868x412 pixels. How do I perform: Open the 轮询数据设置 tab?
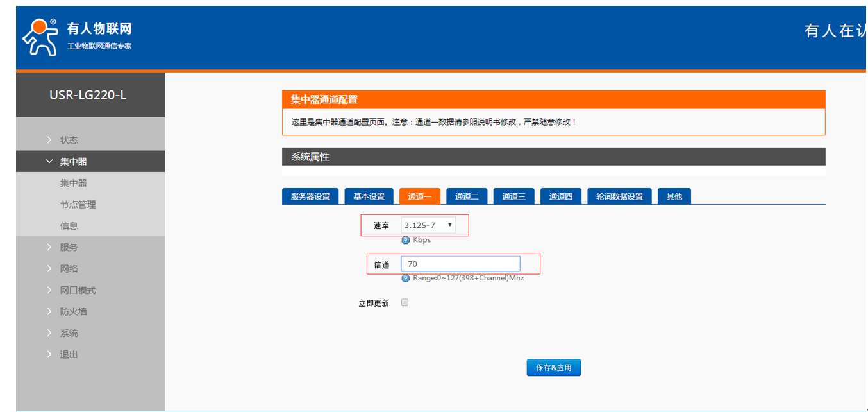619,196
